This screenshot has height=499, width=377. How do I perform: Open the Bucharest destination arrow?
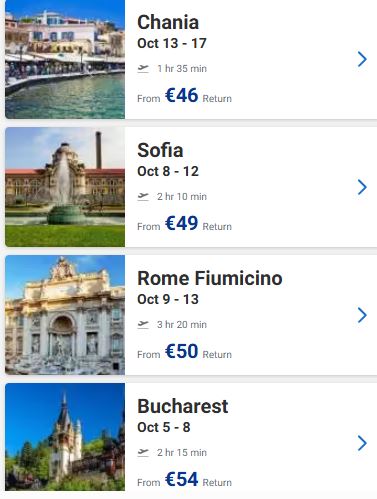pos(362,443)
